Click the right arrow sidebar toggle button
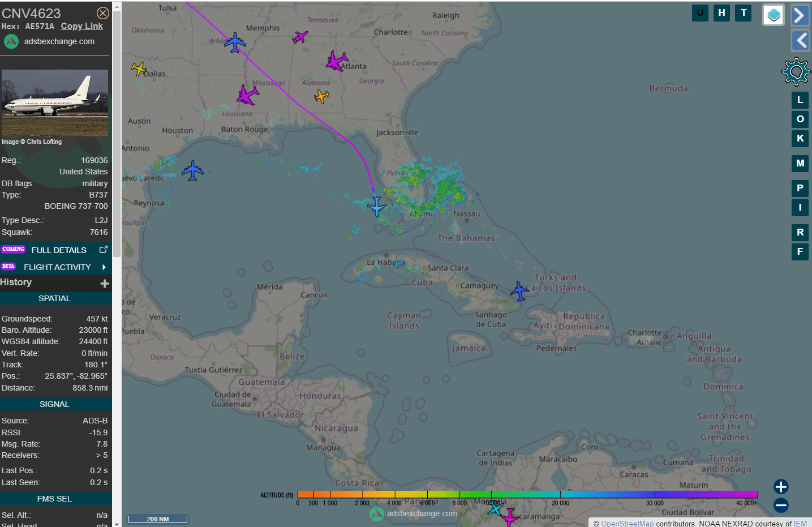Image resolution: width=812 pixels, height=527 pixels. 800,15
